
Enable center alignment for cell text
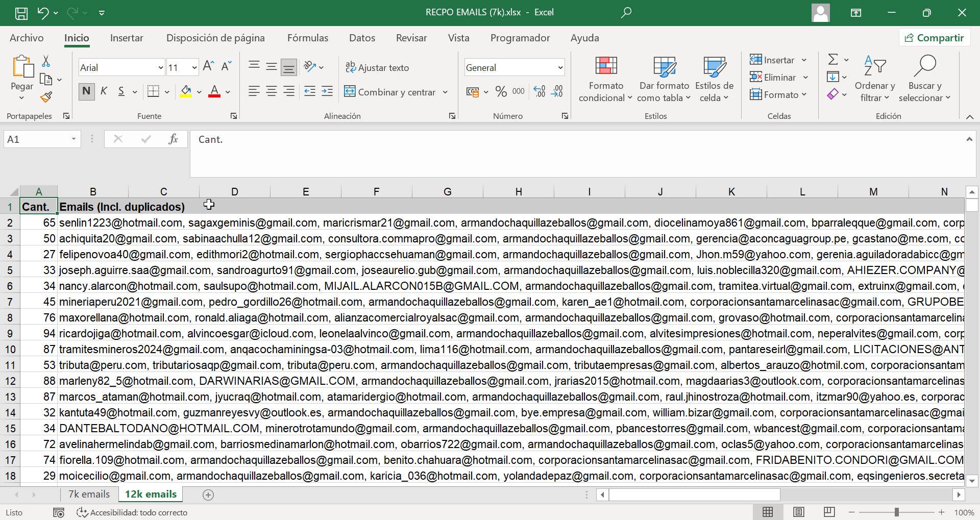click(x=271, y=91)
